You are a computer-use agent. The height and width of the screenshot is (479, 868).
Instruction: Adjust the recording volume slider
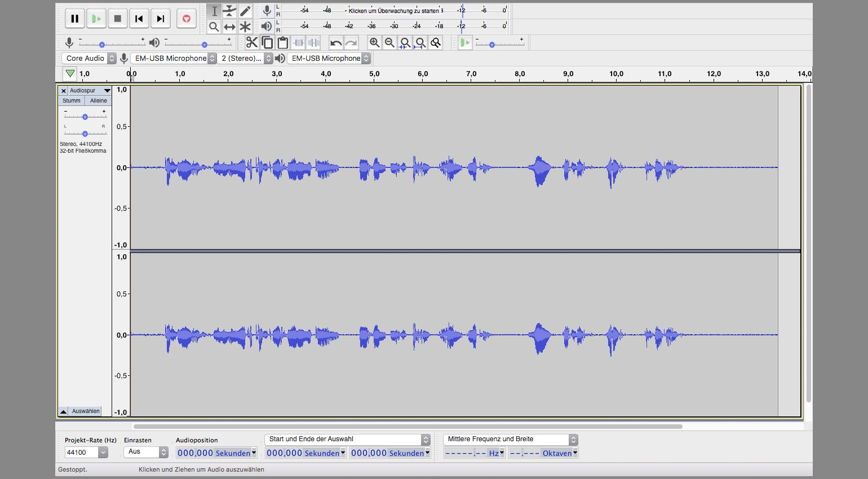pyautogui.click(x=112, y=43)
